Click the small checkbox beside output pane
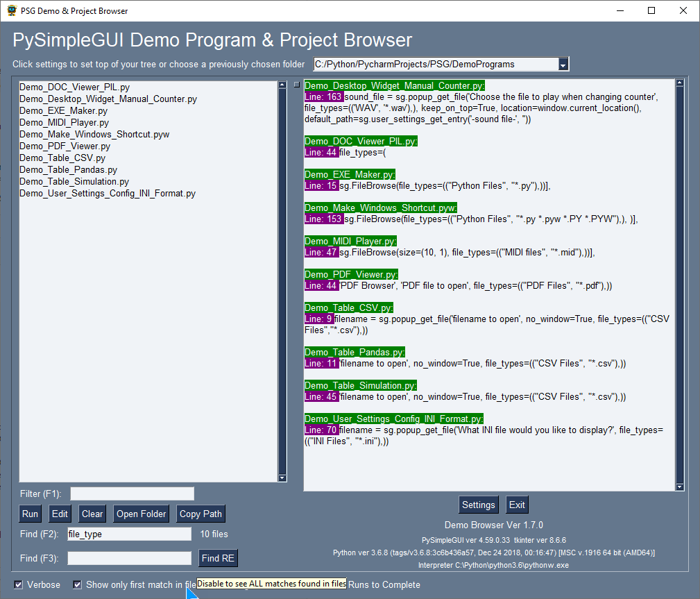The width and height of the screenshot is (700, 599). 297,85
